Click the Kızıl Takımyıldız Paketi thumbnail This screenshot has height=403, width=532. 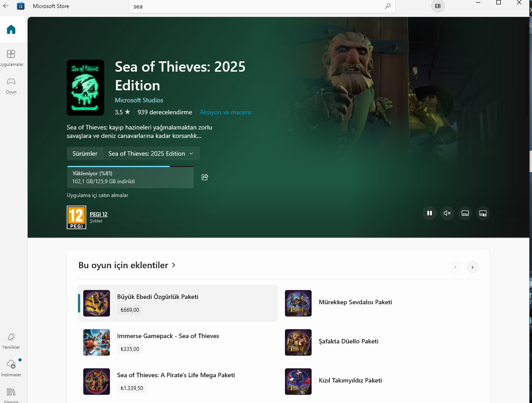(x=298, y=381)
